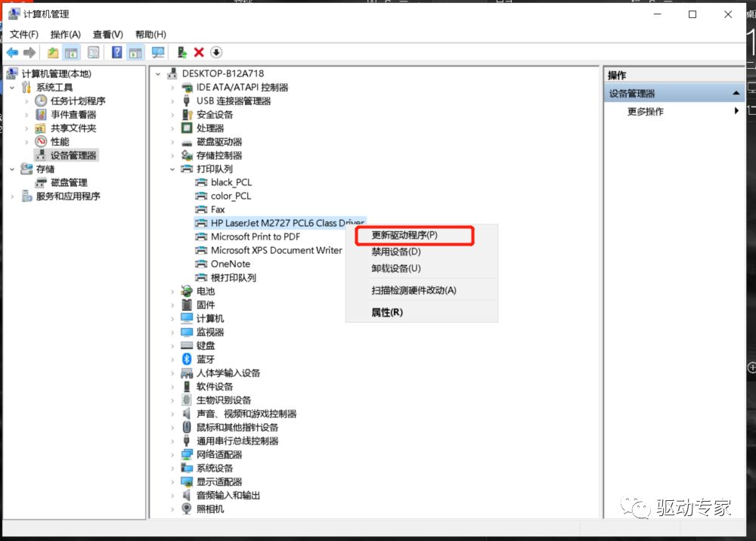
Task: Click the show/hide console tree icon
Action: [71, 52]
